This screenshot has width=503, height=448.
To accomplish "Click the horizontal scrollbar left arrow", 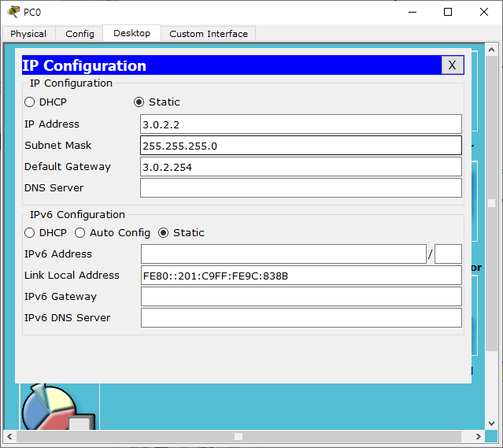I will click(9, 436).
